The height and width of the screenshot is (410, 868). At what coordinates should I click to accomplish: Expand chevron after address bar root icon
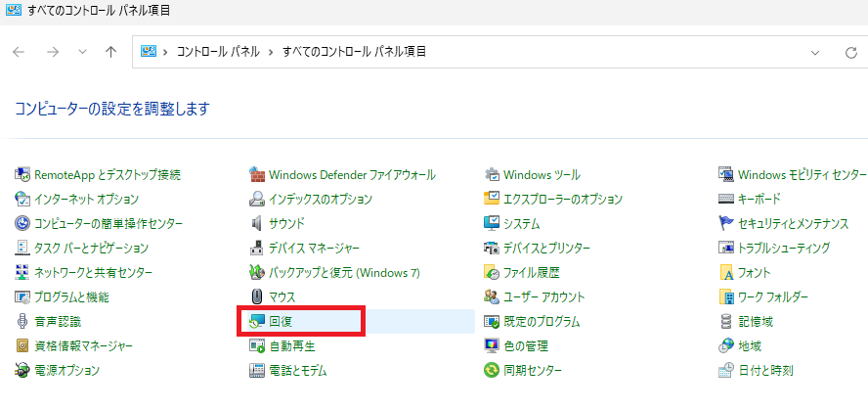[165, 53]
